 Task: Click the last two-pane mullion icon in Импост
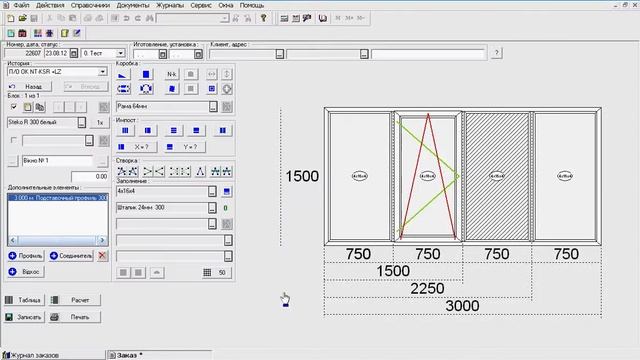tap(222, 131)
